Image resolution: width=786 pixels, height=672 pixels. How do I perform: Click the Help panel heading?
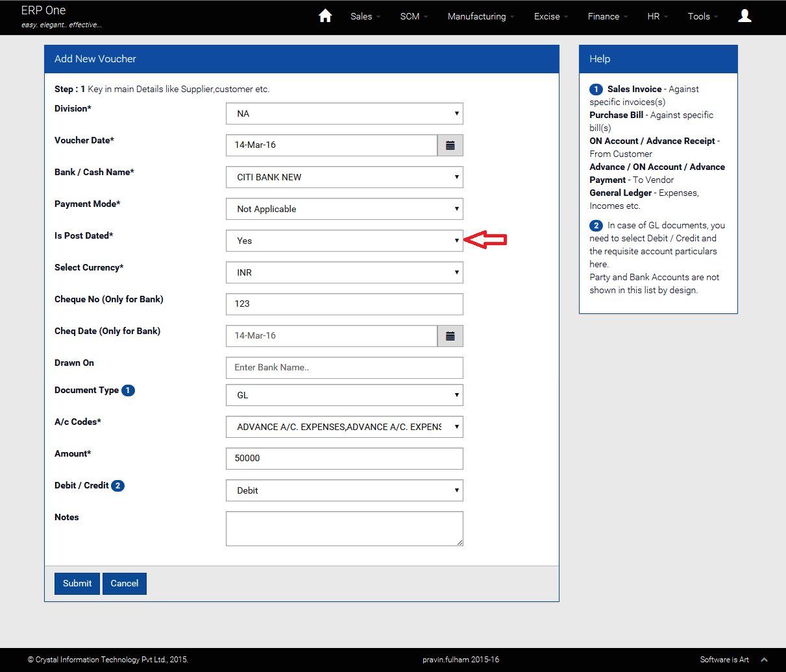[600, 59]
